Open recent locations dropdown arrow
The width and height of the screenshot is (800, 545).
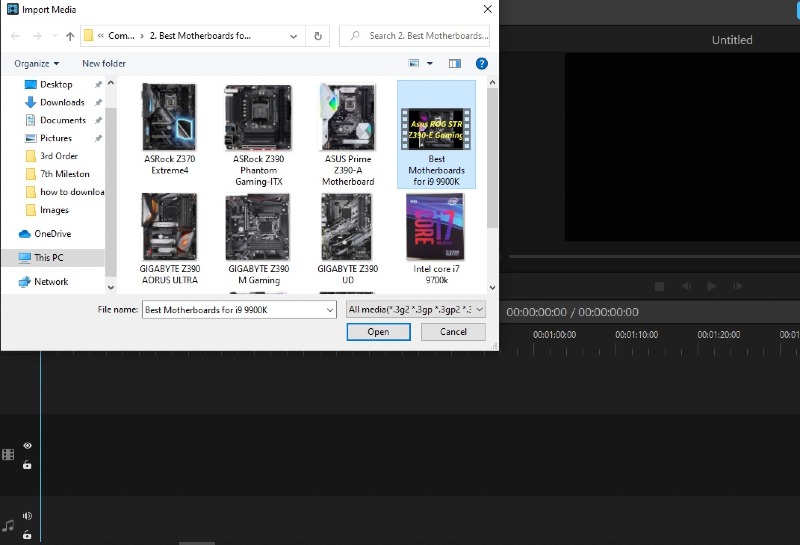[55, 36]
